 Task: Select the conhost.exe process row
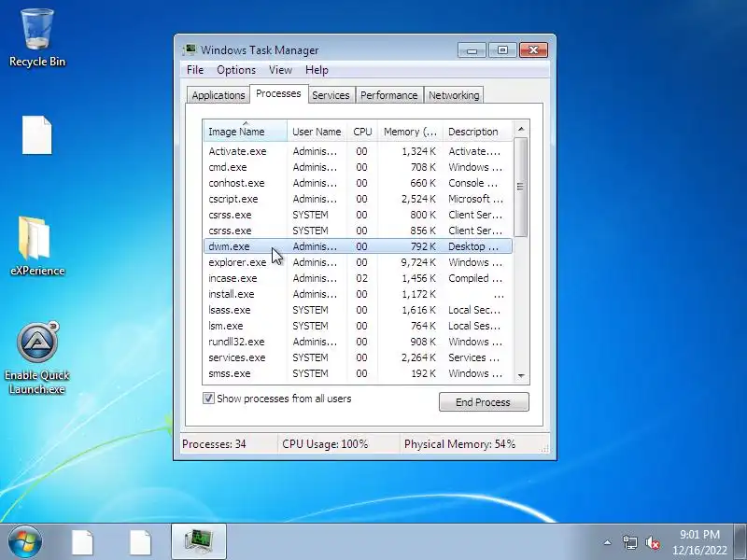[358, 183]
